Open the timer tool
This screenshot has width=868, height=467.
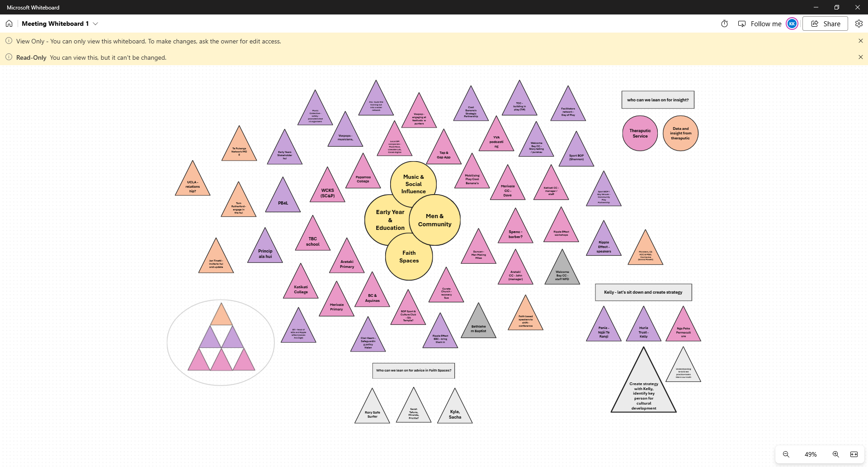724,24
